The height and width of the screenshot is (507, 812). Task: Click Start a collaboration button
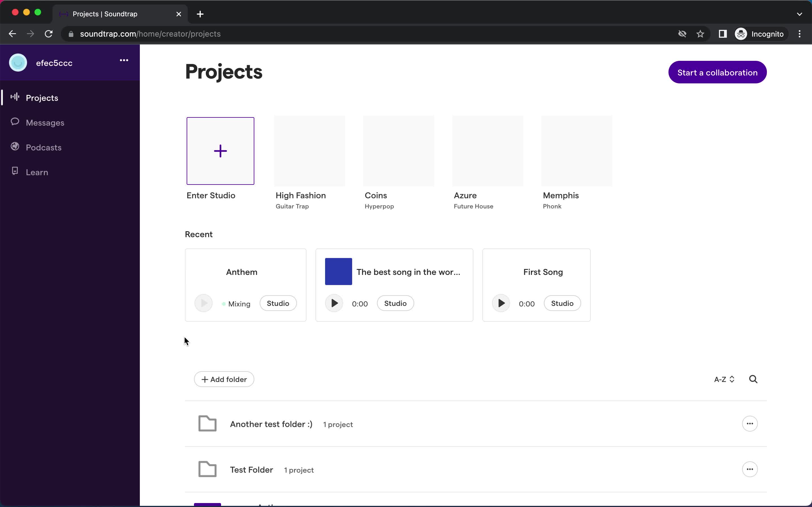point(717,72)
